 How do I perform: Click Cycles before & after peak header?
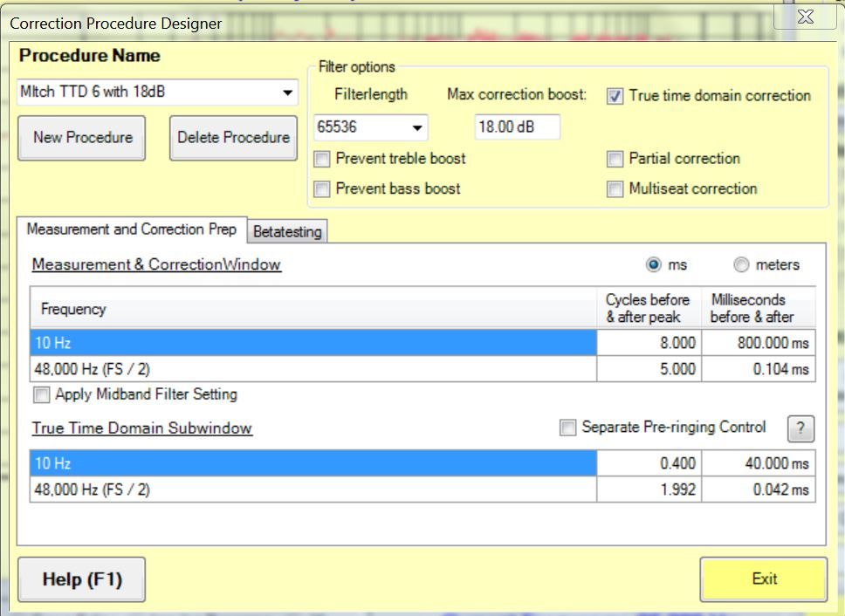tap(649, 309)
